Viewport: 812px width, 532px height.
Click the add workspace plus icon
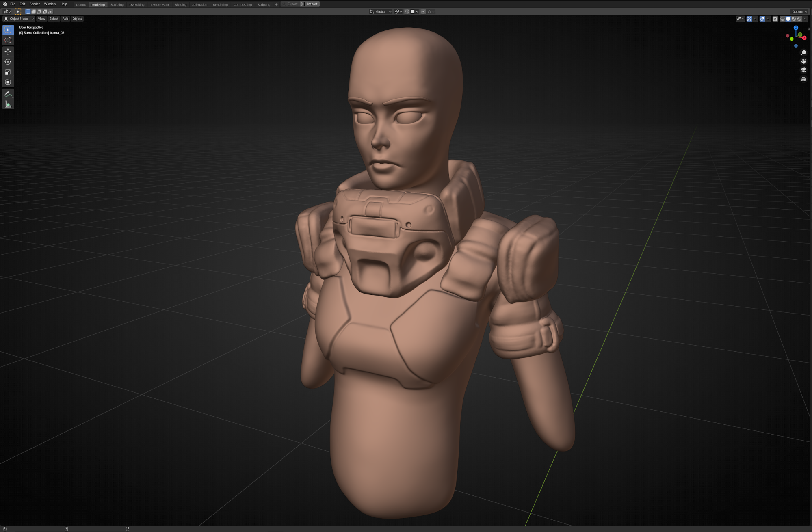276,4
